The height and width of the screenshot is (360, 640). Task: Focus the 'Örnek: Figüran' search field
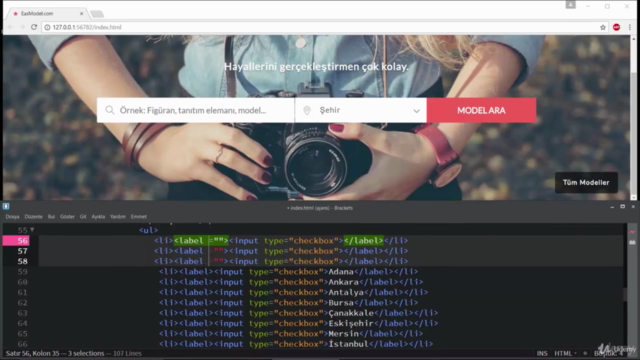click(x=196, y=110)
